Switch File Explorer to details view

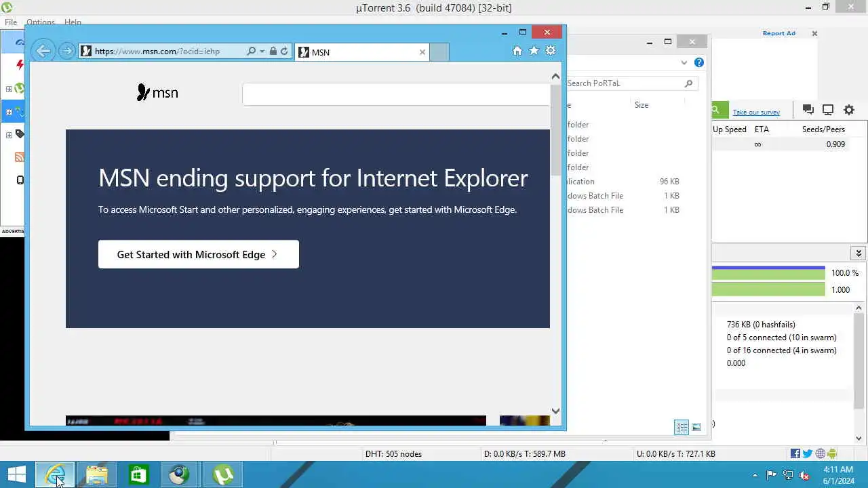click(681, 427)
